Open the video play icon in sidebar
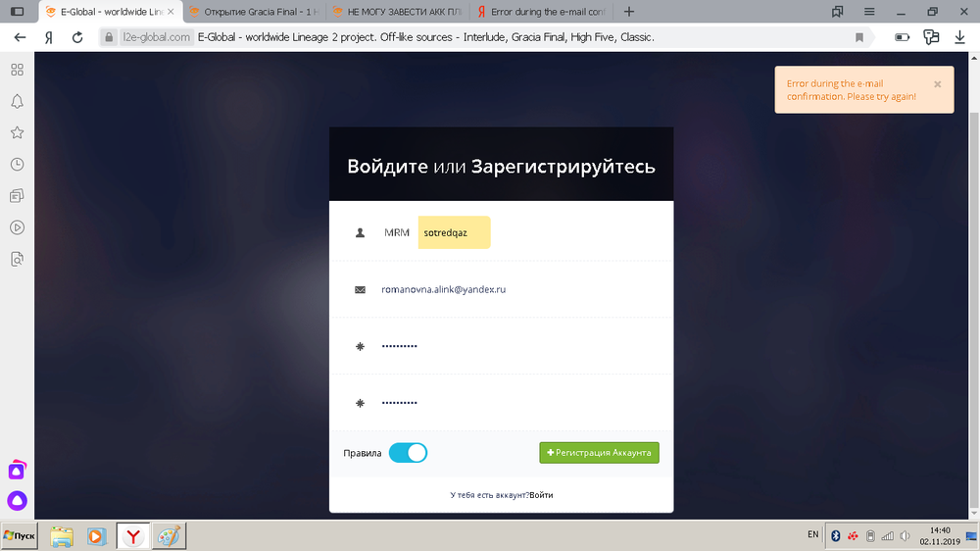The image size is (980, 551). coord(18,227)
